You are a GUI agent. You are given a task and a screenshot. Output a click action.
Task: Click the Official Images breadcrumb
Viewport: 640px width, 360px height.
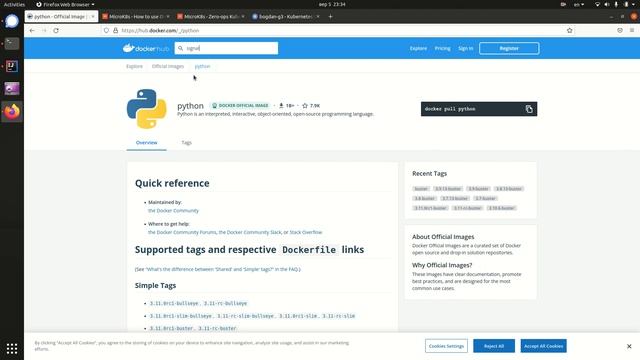(168, 66)
